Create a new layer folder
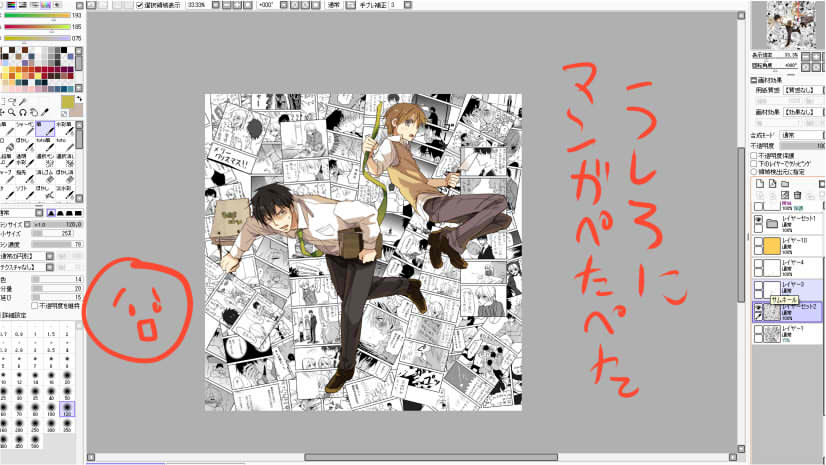Image resolution: width=826 pixels, height=465 pixels. (785, 184)
